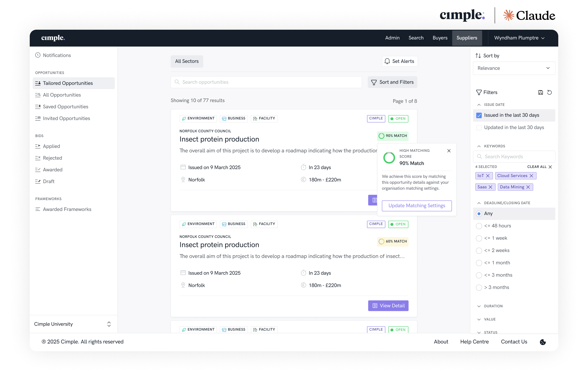Screen dimensions: 588x381
Task: Expand the Value filter section
Action: click(x=479, y=319)
